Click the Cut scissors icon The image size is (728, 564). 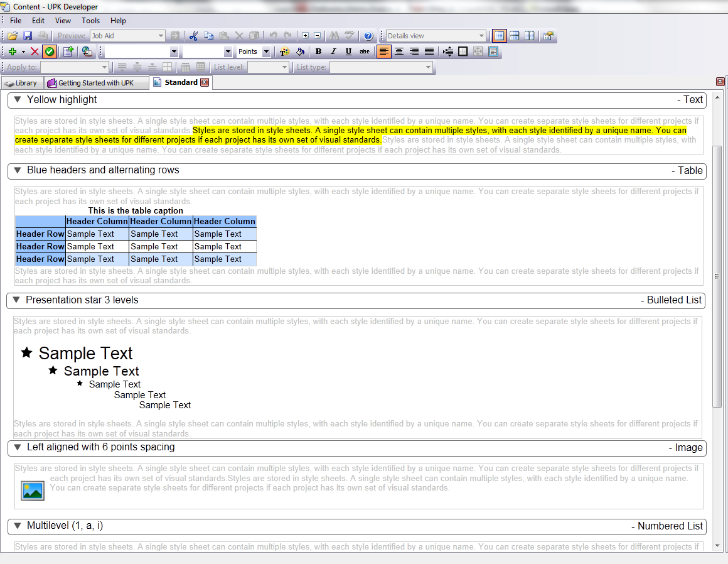point(193,36)
